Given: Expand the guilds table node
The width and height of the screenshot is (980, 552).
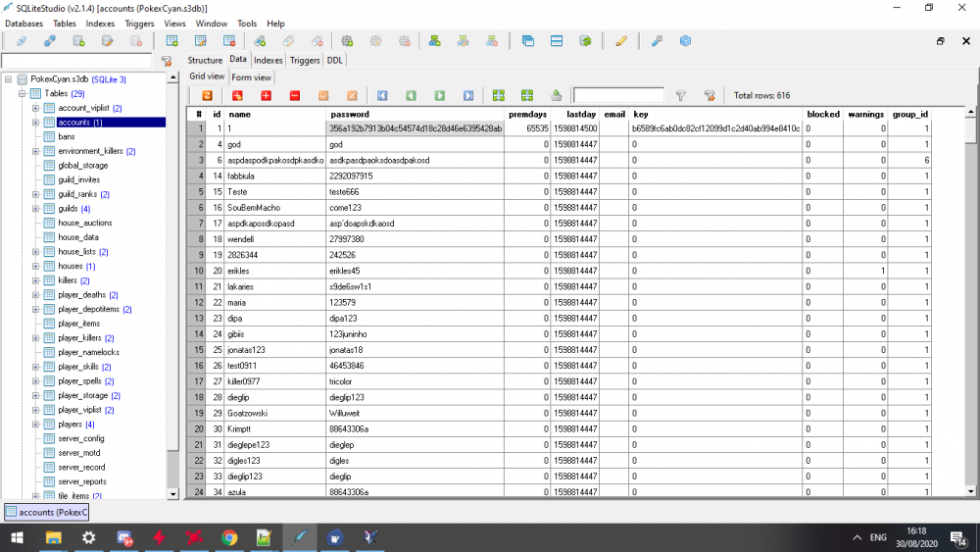Looking at the screenshot, I should coord(35,209).
